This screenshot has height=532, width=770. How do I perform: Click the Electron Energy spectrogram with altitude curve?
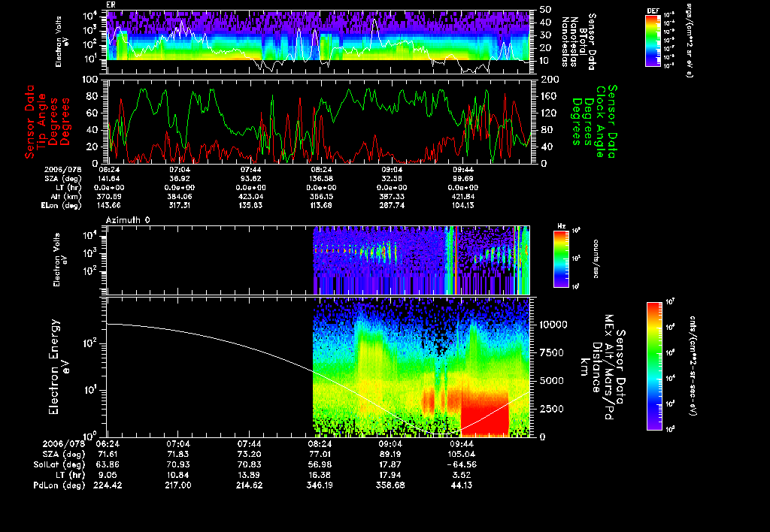point(318,367)
